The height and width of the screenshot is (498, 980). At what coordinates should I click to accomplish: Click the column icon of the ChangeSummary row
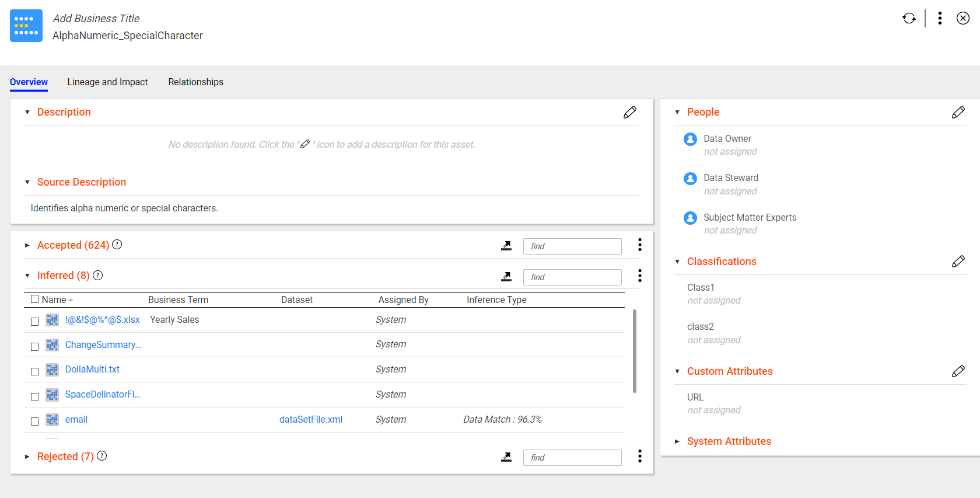(x=52, y=345)
